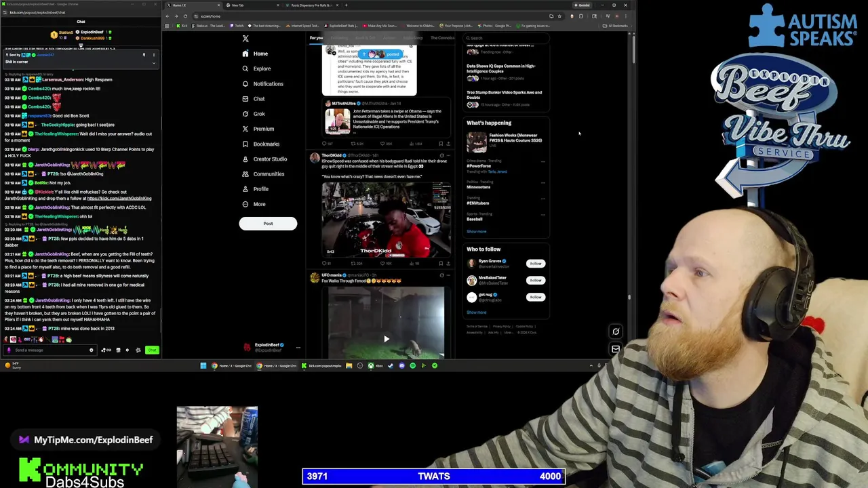
Task: Open Explore in X sidebar
Action: [x=256, y=68]
